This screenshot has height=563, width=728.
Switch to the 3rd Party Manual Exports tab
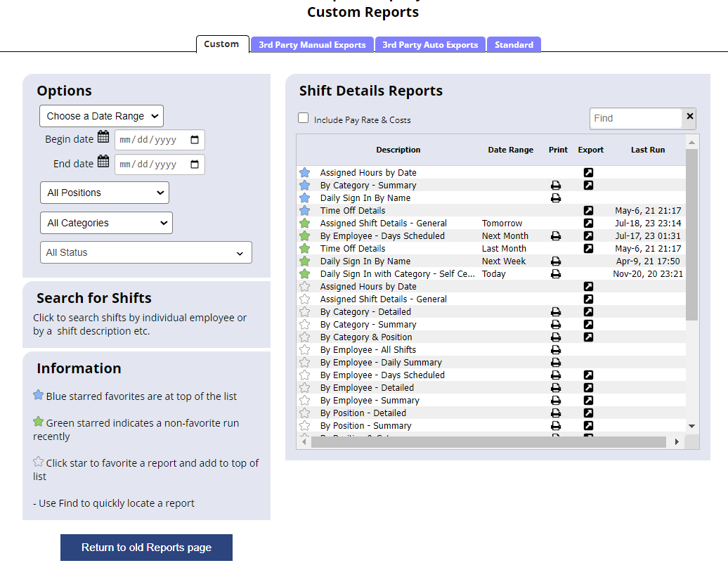click(x=312, y=45)
